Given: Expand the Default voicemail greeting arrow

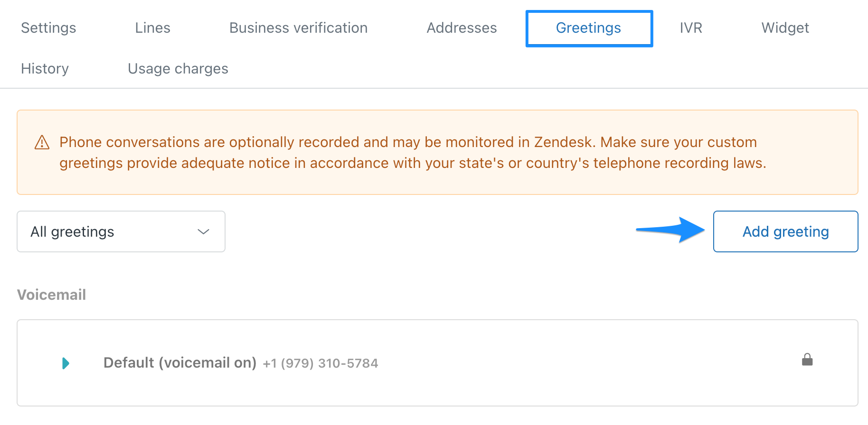Looking at the screenshot, I should click(x=66, y=363).
